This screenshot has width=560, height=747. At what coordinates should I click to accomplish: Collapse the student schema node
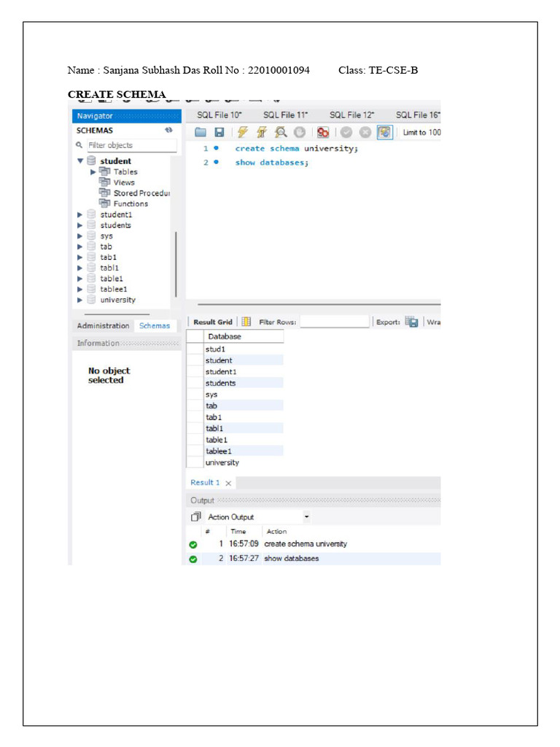pos(80,161)
